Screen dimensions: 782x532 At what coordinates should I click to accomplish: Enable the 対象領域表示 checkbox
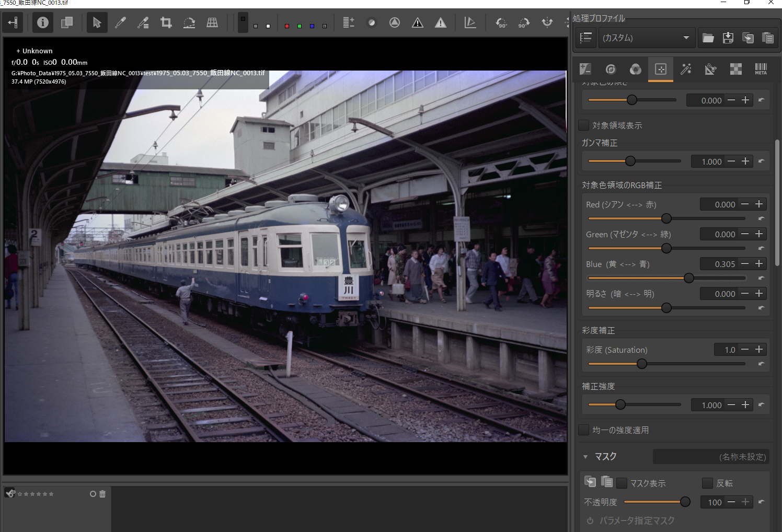point(584,125)
